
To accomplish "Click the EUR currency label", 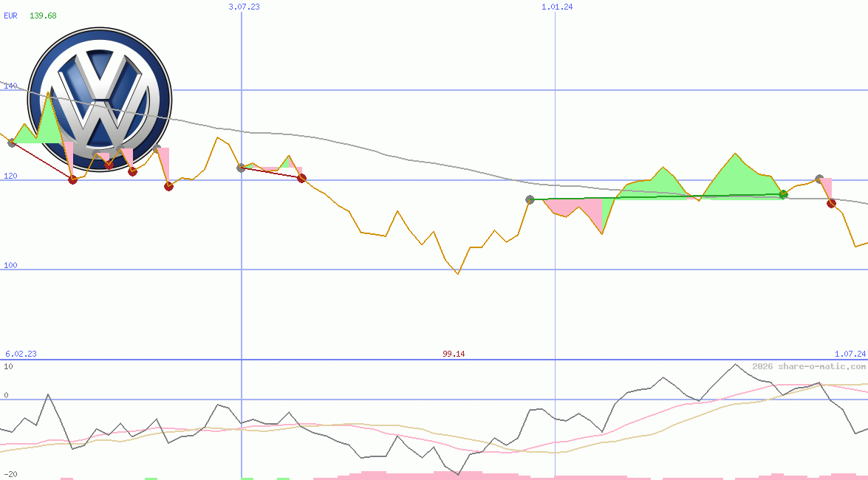I will click(10, 16).
